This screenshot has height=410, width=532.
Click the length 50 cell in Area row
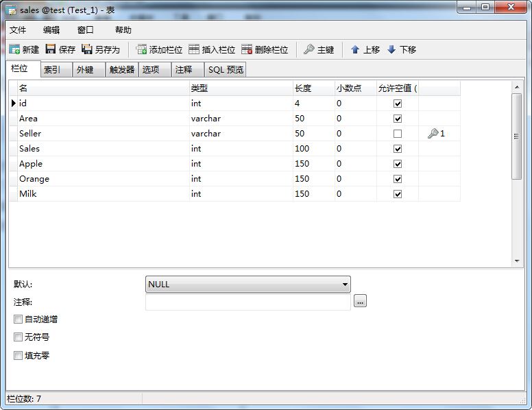click(314, 119)
